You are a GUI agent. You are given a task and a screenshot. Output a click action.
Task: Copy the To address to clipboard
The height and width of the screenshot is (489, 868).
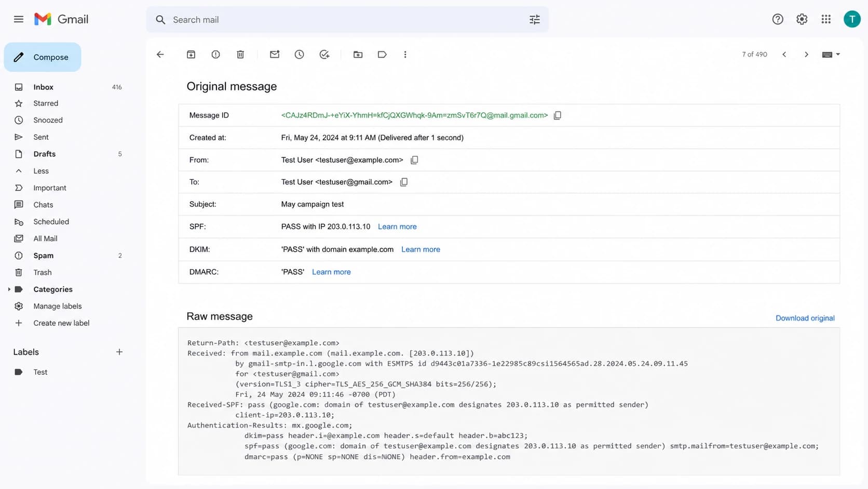[404, 182]
